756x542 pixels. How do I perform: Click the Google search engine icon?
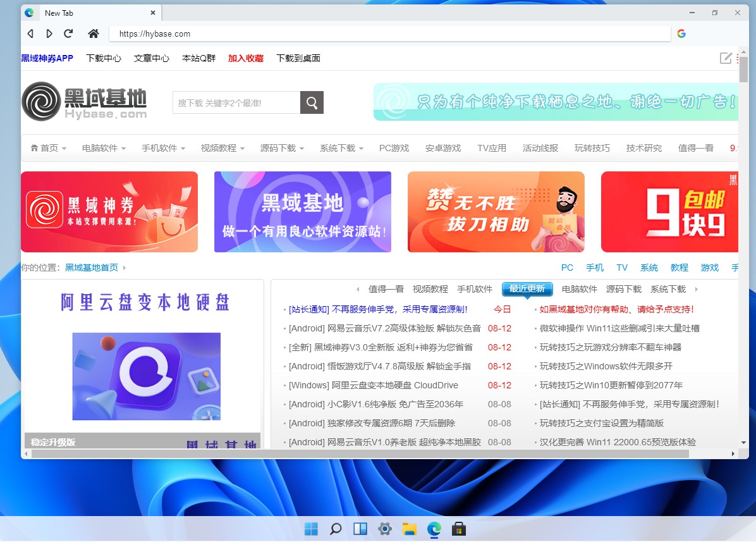coord(681,34)
